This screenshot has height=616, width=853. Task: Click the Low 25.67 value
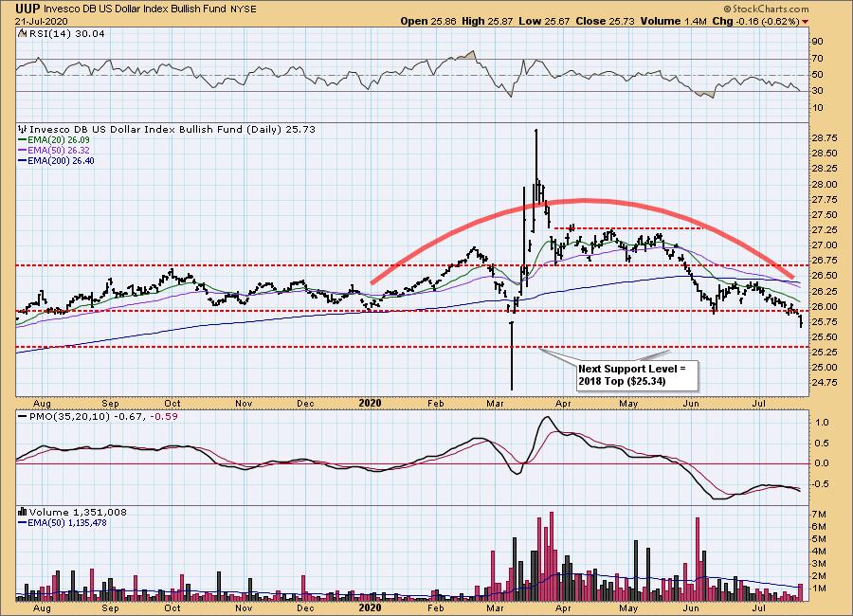[543, 21]
